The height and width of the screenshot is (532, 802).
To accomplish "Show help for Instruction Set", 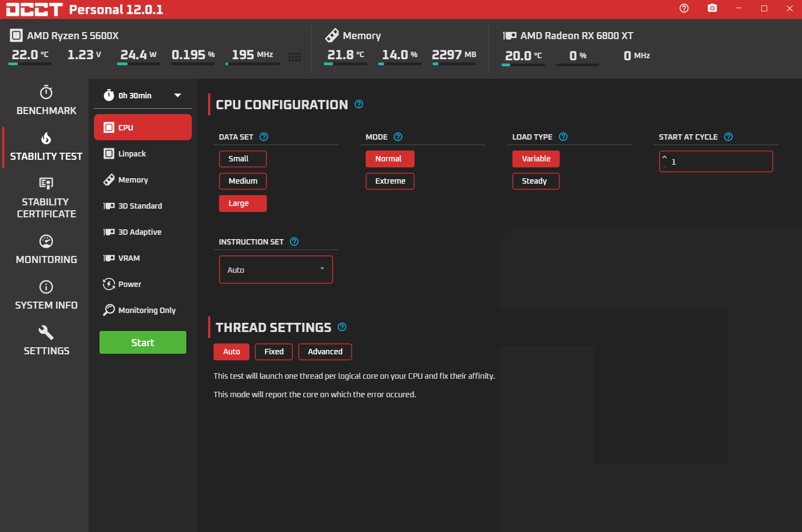I will (x=294, y=242).
